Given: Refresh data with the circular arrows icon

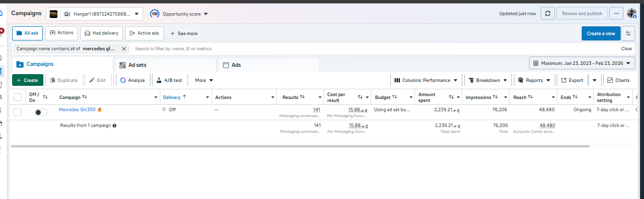Looking at the screenshot, I should [x=547, y=14].
